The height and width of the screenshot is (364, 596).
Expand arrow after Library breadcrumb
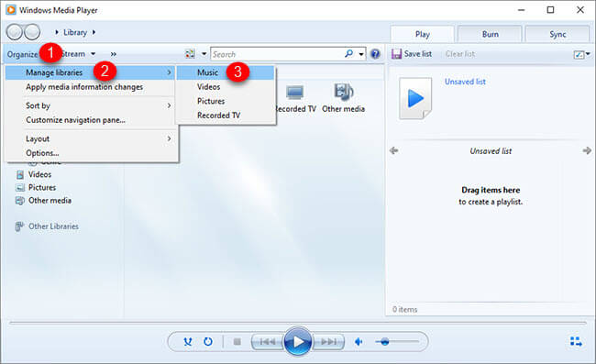coord(94,32)
